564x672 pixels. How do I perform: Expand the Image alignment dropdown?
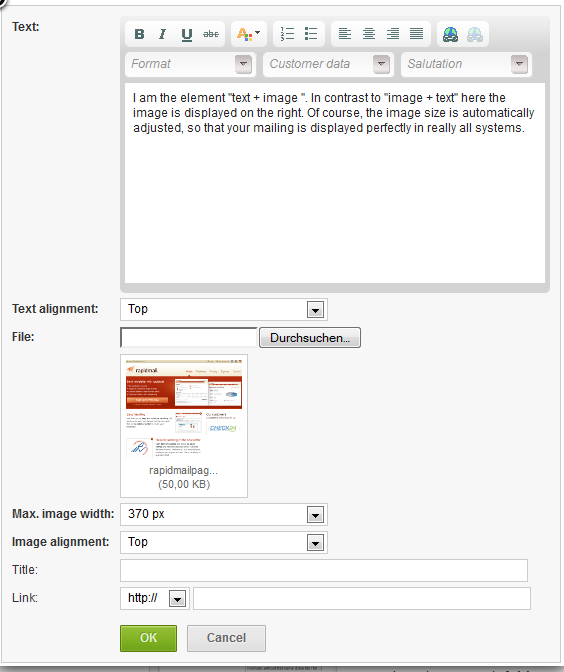point(224,542)
